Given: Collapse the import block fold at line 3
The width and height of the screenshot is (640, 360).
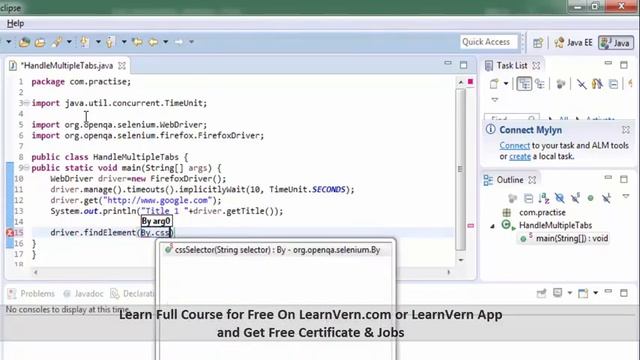Looking at the screenshot, I should [26, 103].
